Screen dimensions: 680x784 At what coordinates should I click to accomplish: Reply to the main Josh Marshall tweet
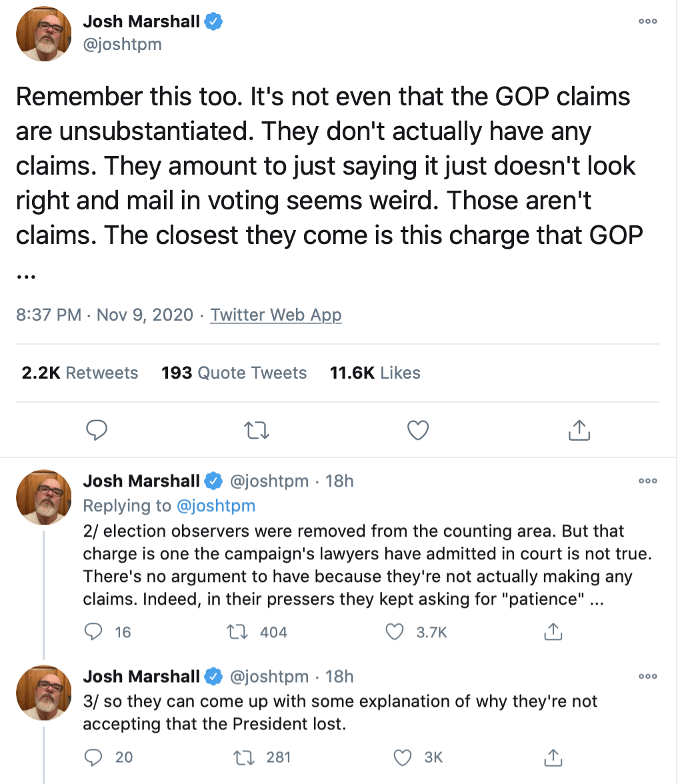(x=97, y=431)
